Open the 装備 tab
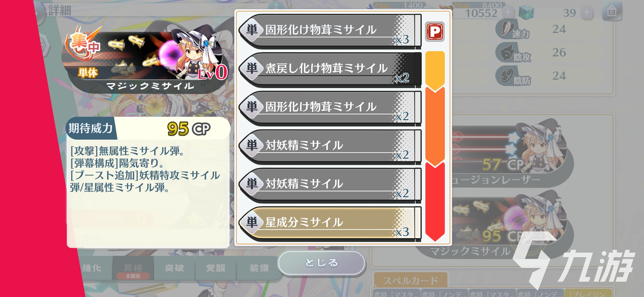The height and width of the screenshot is (297, 644). pyautogui.click(x=259, y=268)
